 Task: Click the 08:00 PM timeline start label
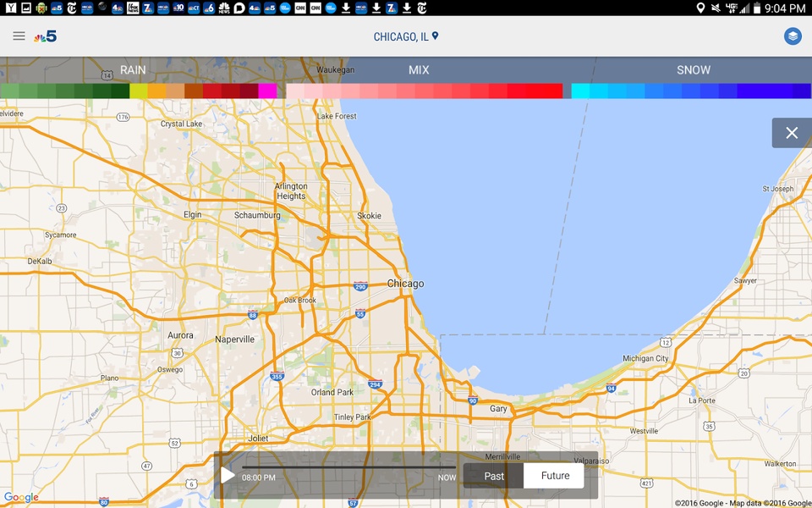(259, 478)
